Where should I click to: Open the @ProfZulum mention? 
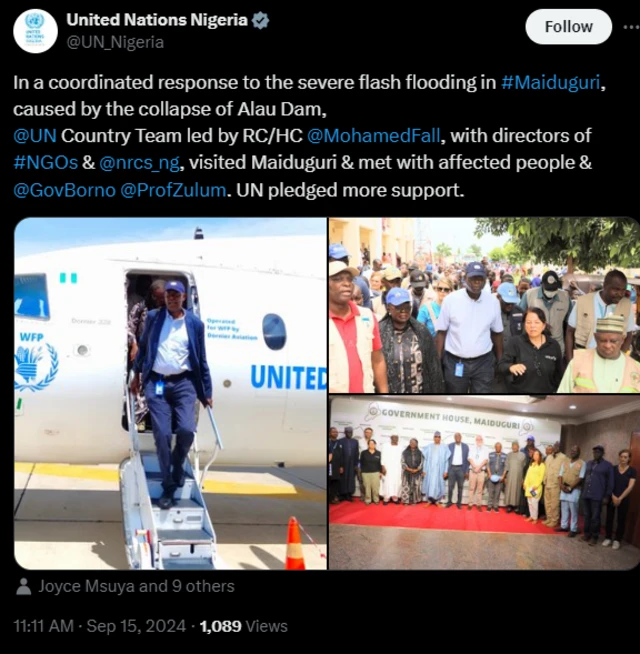(x=173, y=190)
